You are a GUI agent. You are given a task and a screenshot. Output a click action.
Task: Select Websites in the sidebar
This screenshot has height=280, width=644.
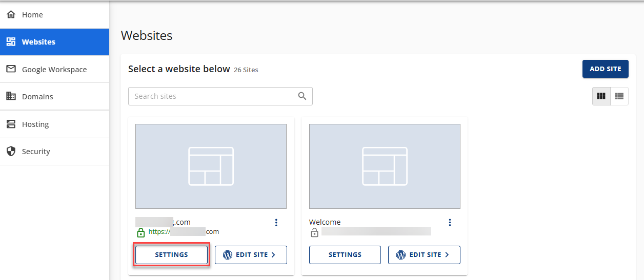(54, 42)
